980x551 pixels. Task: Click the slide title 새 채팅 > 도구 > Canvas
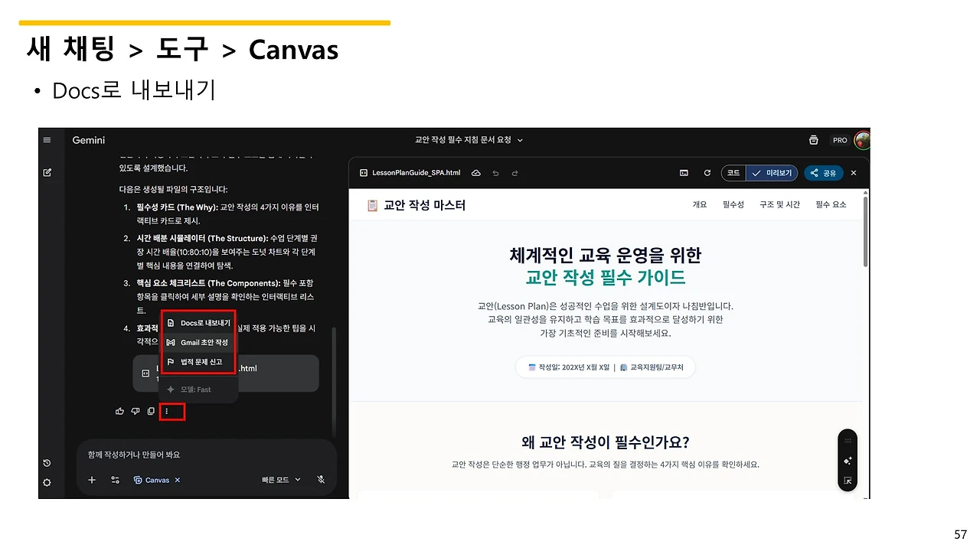[x=182, y=51]
